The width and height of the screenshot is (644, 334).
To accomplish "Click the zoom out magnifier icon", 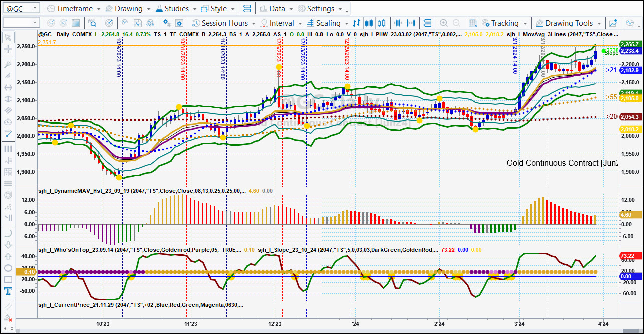I will 456,23.
